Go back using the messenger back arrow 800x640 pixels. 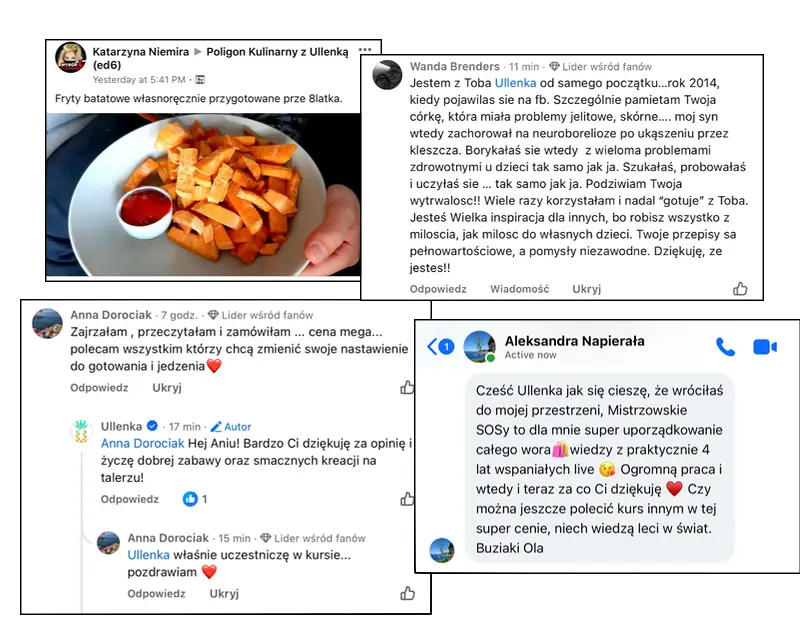coord(432,347)
